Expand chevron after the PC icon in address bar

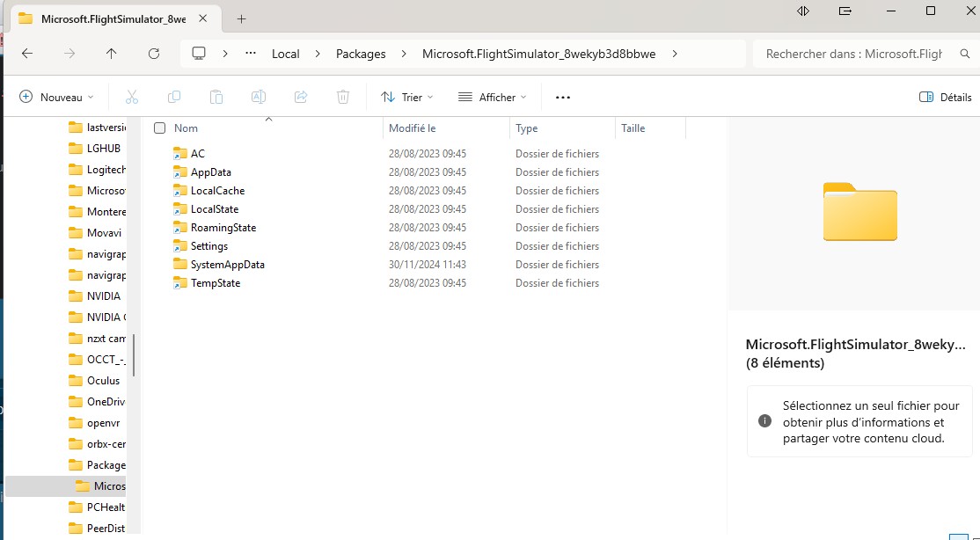(225, 54)
